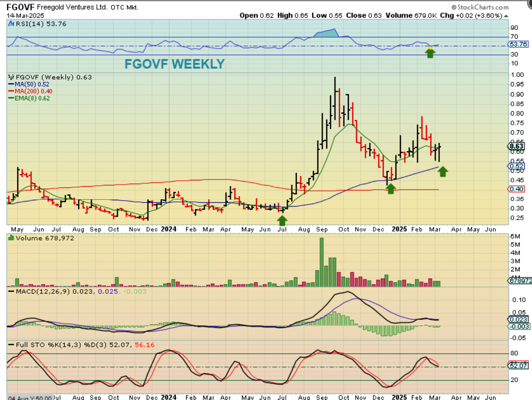
Task: Click the 80 level on the stochastic axis
Action: point(514,353)
